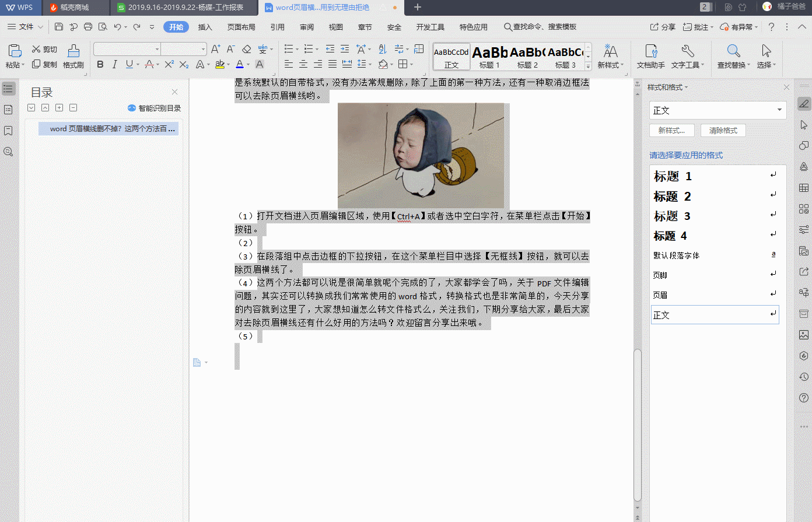Click the bulleted list icon

coord(289,49)
